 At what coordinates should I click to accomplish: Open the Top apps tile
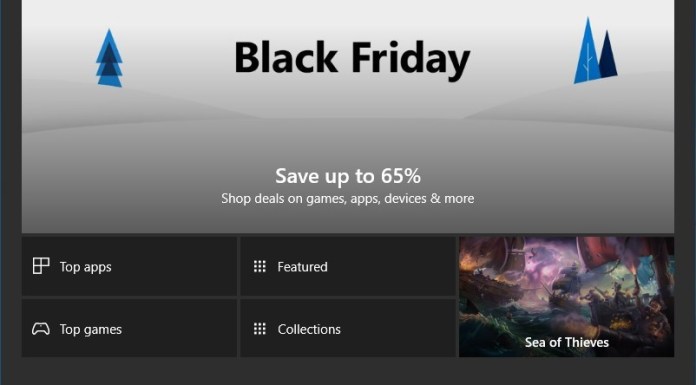(129, 266)
